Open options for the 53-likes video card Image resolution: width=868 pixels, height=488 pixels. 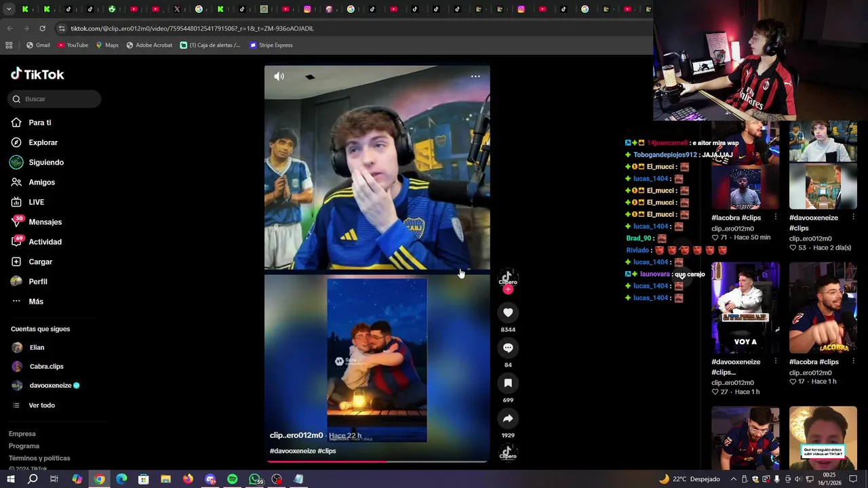tap(853, 218)
